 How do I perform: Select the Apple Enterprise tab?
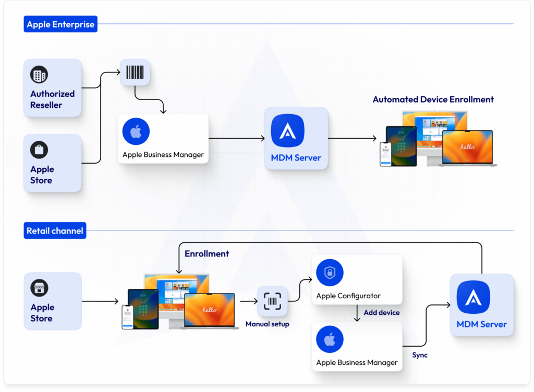coord(60,23)
